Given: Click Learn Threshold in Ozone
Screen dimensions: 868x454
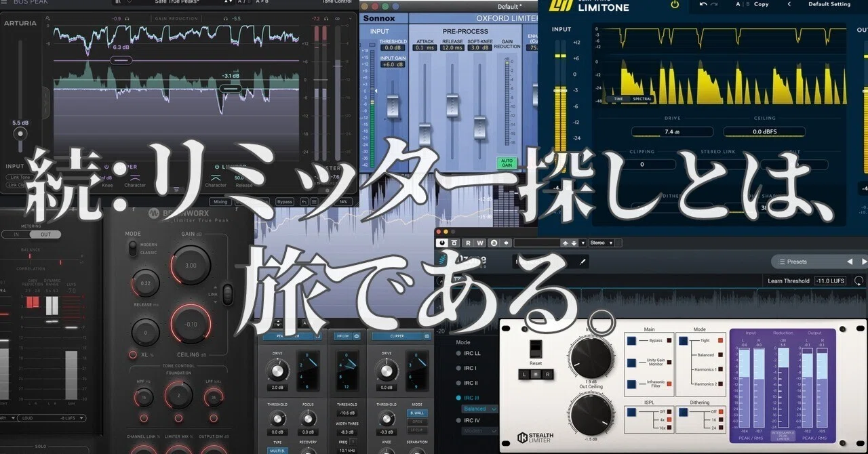Looking at the screenshot, I should (x=789, y=281).
